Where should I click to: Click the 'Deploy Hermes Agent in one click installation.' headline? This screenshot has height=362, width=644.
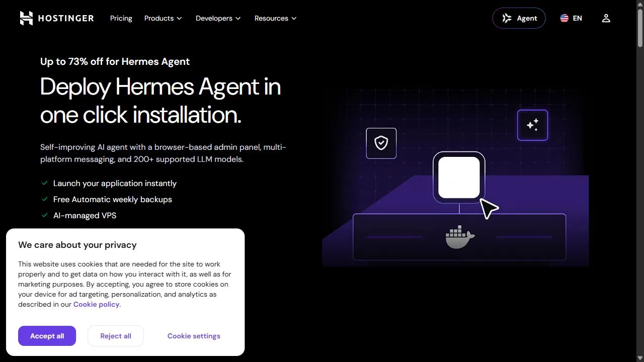160,101
